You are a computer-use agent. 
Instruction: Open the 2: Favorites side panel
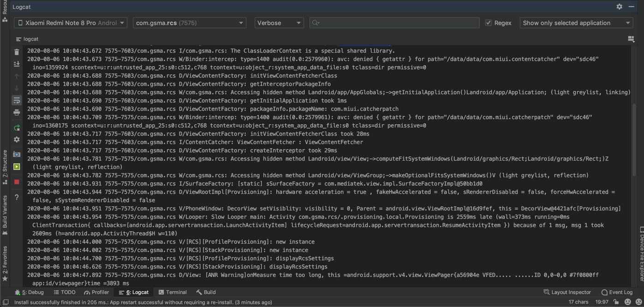point(5,264)
